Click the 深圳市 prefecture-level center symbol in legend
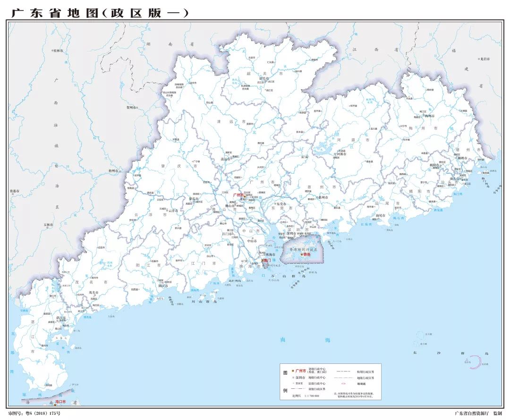Screen dimensions: 510x420 pyautogui.click(x=293, y=378)
